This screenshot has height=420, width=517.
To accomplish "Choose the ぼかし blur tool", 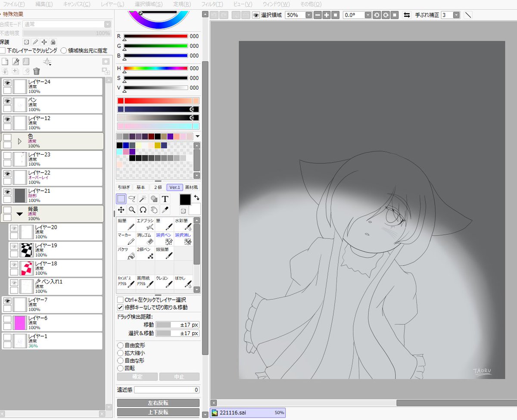I will click(x=183, y=282).
